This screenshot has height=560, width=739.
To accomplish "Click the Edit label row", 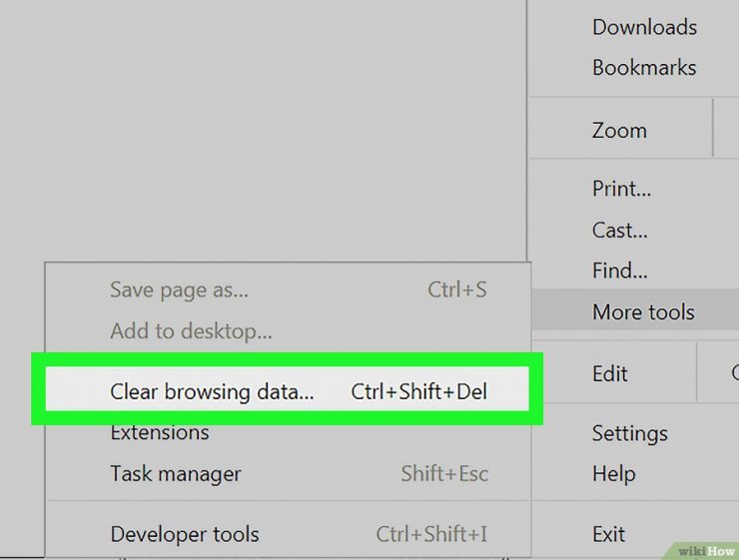I will 613,373.
